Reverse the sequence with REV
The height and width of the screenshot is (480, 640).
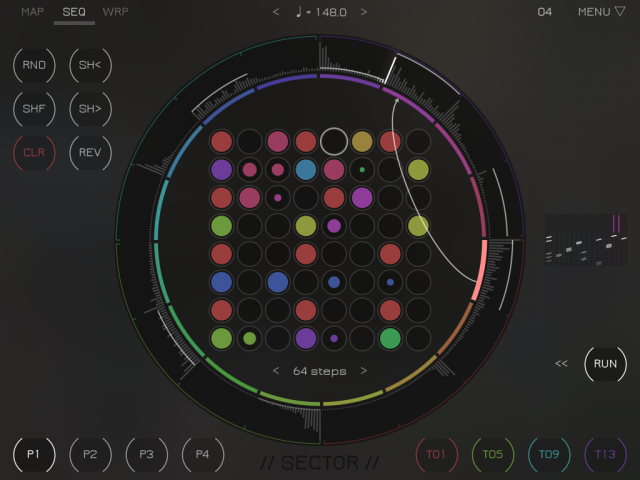click(90, 153)
